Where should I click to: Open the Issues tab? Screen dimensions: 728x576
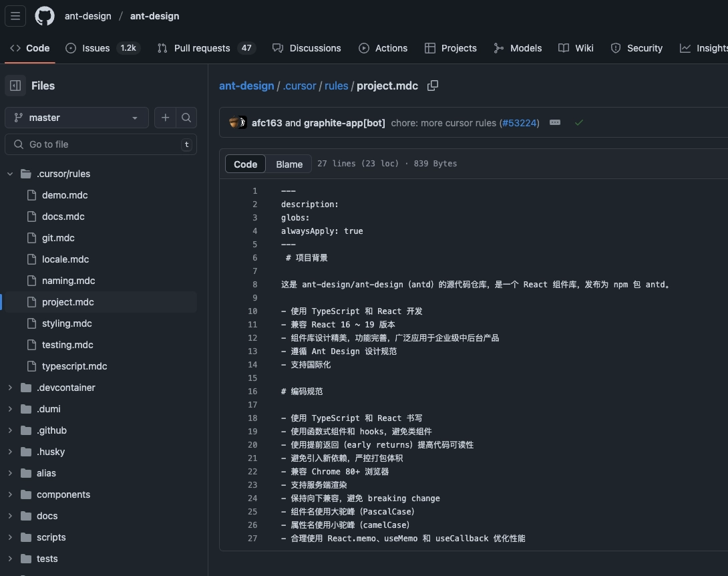(x=96, y=48)
